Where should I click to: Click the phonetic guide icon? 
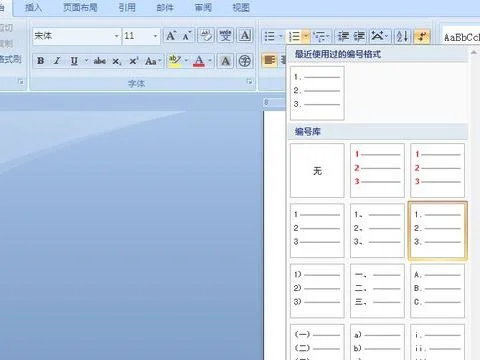pos(225,36)
